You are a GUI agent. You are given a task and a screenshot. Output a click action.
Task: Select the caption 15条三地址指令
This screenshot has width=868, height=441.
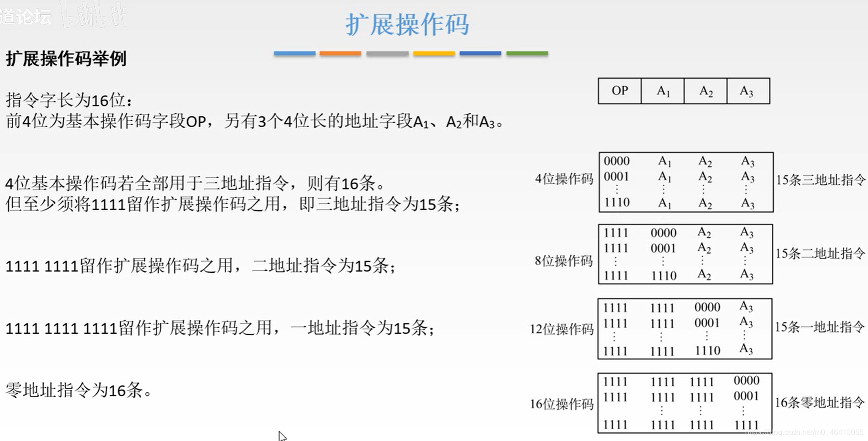coord(821,180)
